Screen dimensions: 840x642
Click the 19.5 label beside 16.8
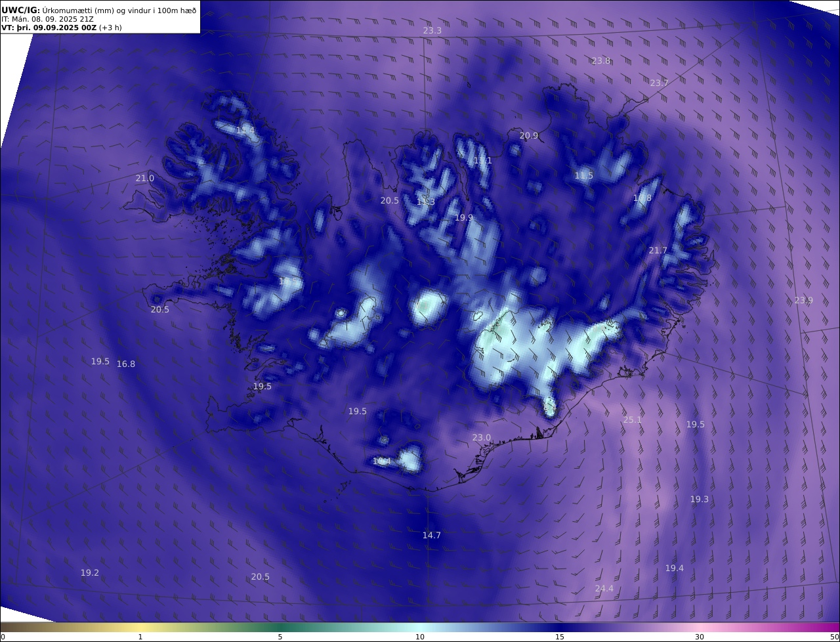(100, 361)
